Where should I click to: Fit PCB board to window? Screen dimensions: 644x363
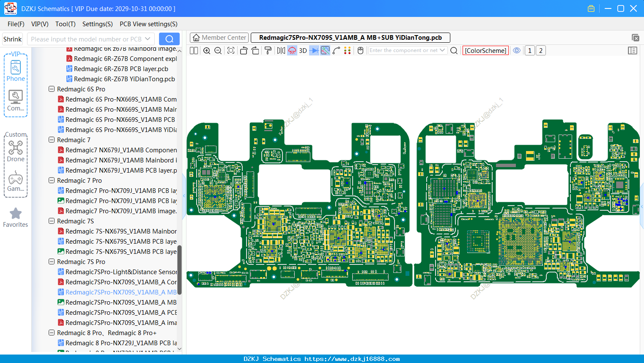tap(231, 51)
